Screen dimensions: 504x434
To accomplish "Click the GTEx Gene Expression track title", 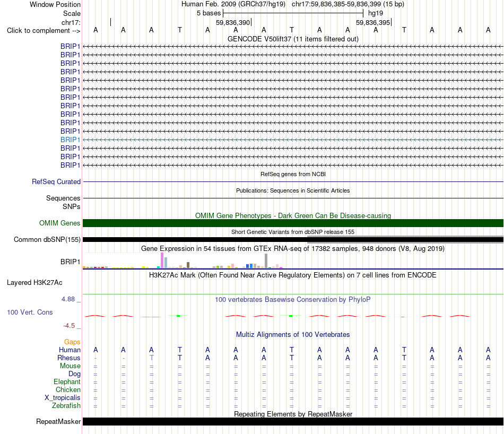I will (293, 248).
